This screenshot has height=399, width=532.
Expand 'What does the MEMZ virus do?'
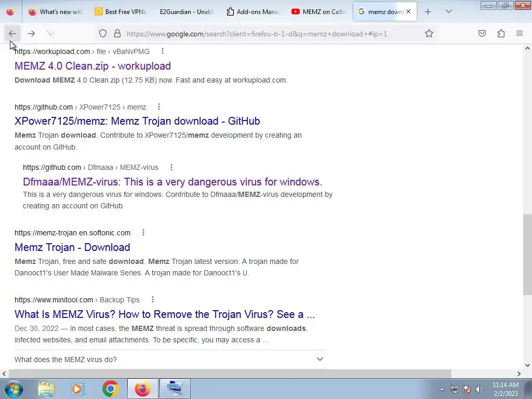tap(170, 360)
